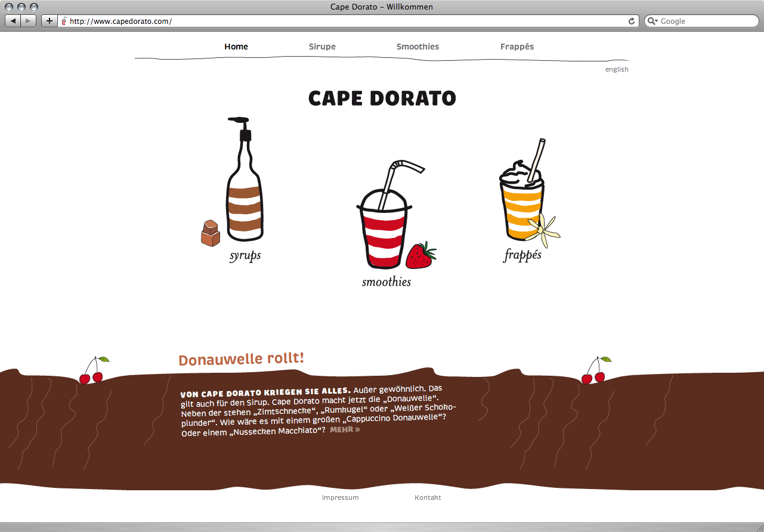Open the Frappés navigation tab
Screen dimensions: 764x532
coord(517,47)
